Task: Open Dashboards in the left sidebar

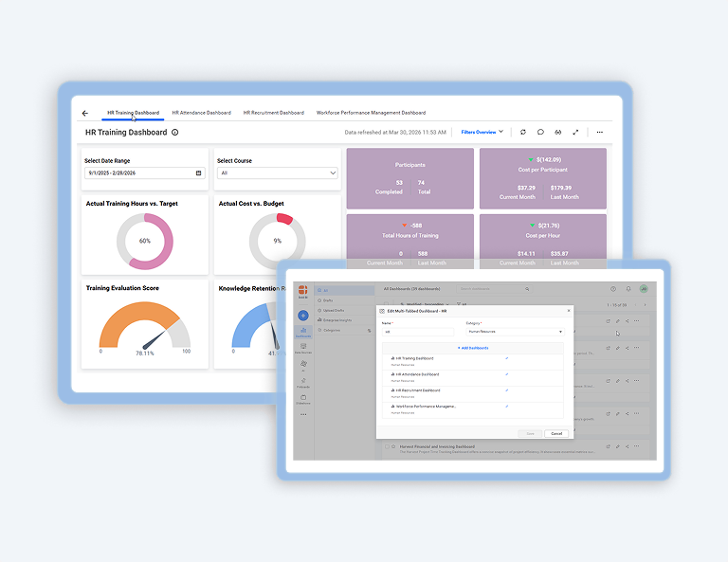Action: [303, 332]
